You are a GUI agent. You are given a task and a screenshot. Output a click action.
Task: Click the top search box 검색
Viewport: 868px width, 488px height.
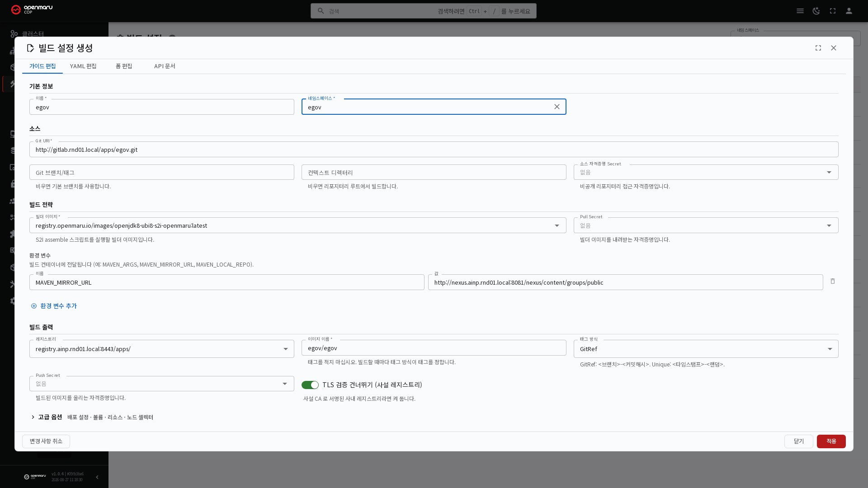tap(424, 11)
